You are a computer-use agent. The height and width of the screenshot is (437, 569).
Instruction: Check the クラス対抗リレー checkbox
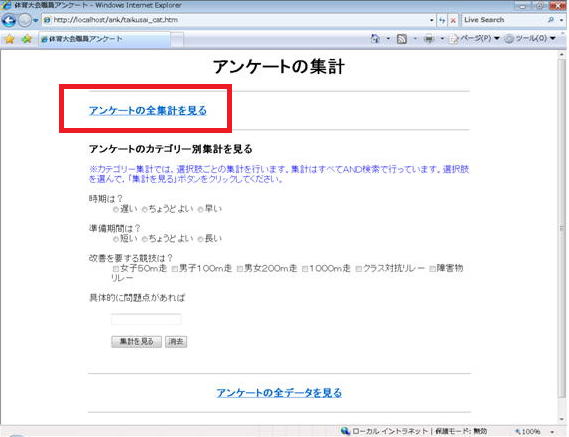pos(359,269)
